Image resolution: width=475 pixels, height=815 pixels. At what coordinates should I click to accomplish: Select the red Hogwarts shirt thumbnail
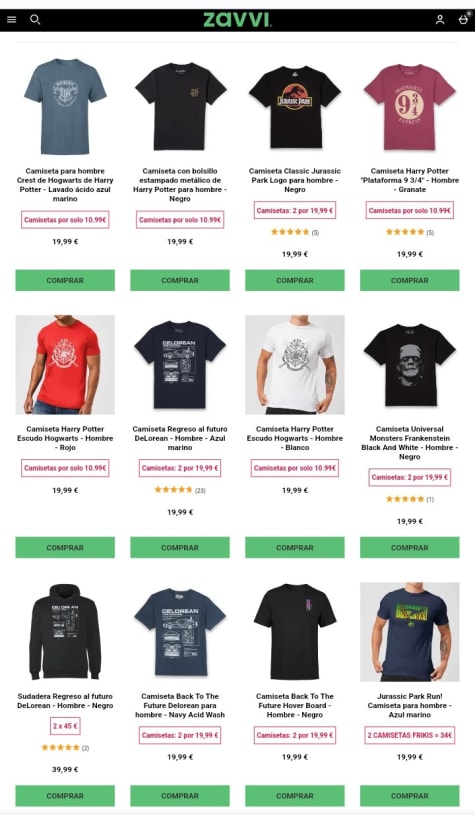tap(65, 364)
